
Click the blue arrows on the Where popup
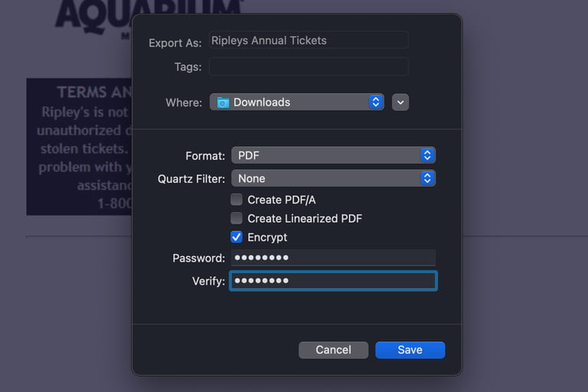[x=375, y=102]
